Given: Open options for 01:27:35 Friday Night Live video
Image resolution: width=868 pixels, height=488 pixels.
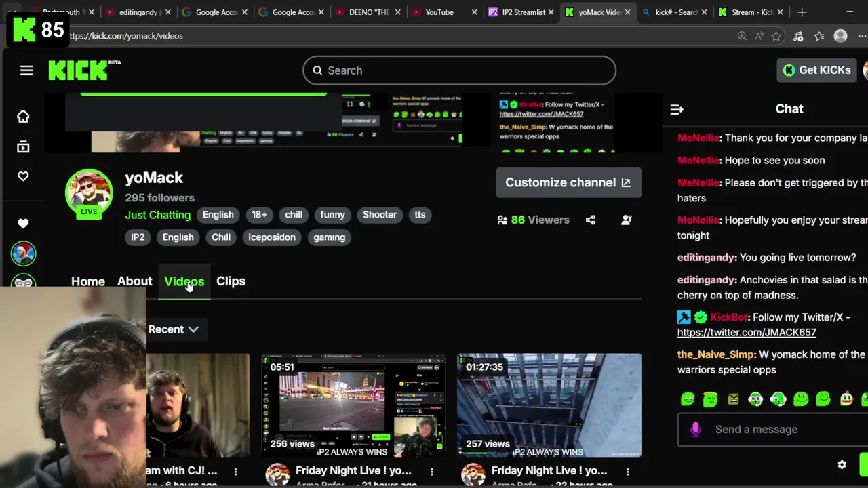Looking at the screenshot, I should (x=627, y=471).
